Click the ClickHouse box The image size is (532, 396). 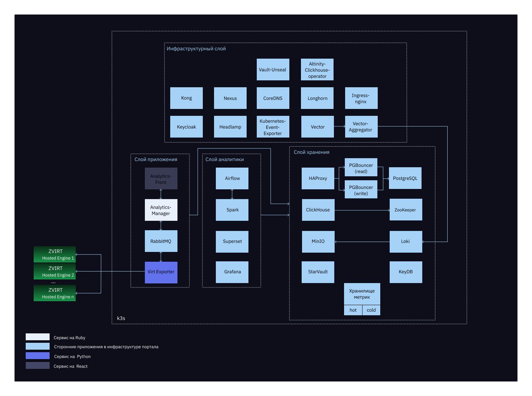tap(318, 210)
